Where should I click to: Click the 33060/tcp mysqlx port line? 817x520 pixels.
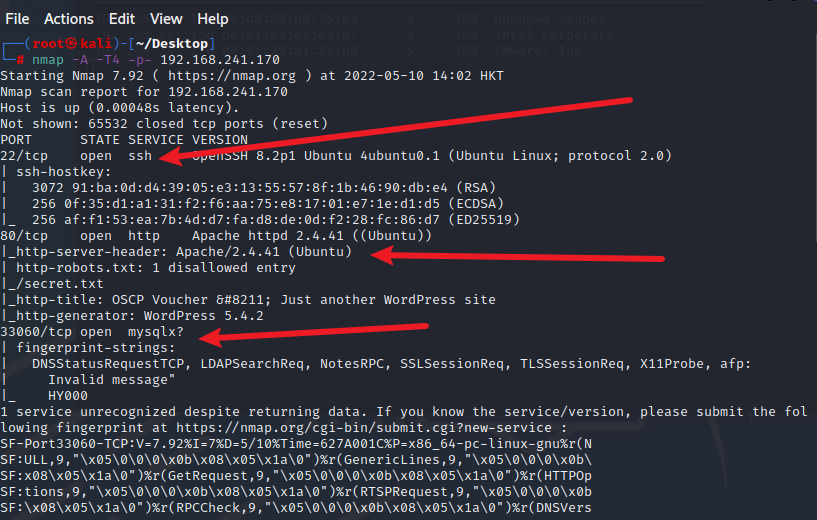[x=92, y=332]
